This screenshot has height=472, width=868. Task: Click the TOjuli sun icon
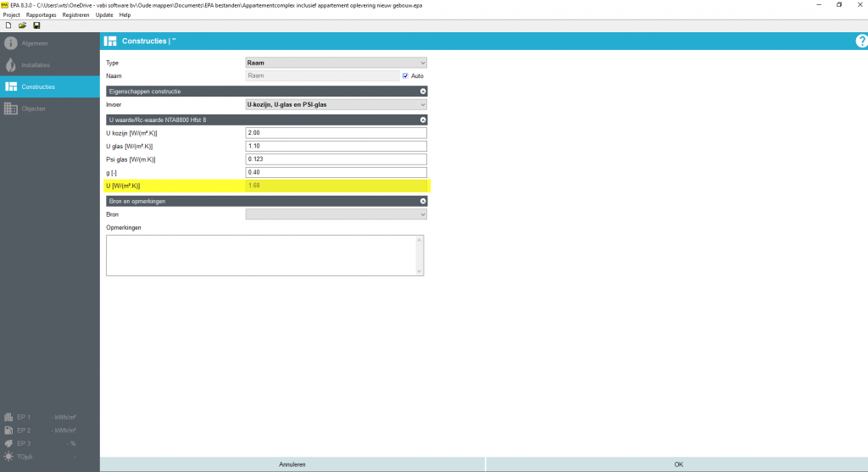(x=8, y=457)
